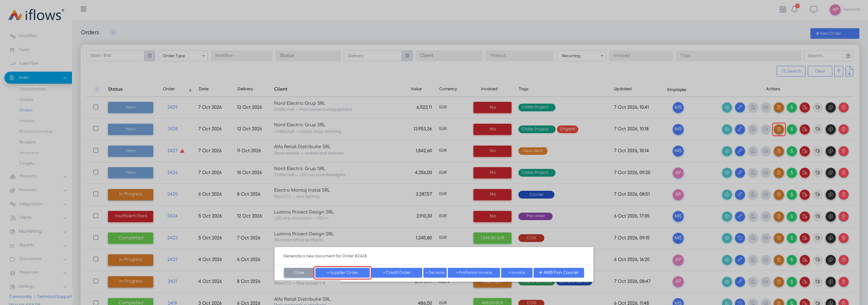Open tags for order 2424
Viewport: 868px width, 305px height.
pos(817,216)
